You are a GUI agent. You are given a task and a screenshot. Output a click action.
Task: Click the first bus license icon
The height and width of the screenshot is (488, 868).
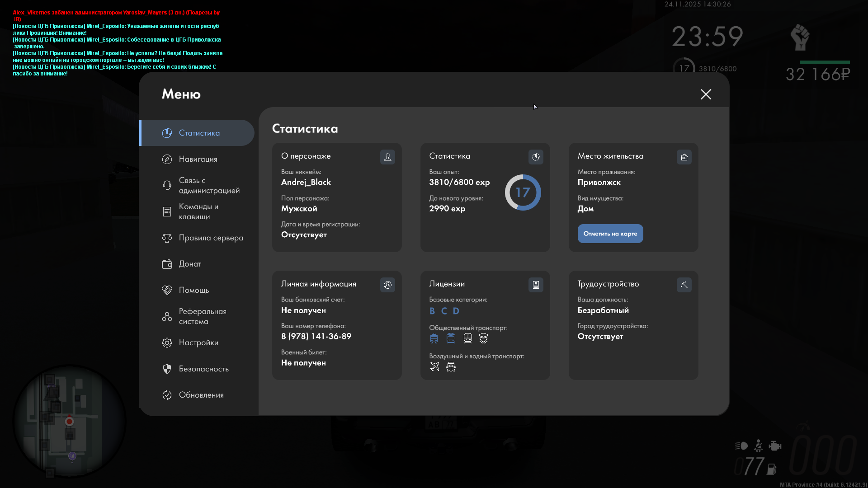[434, 338]
